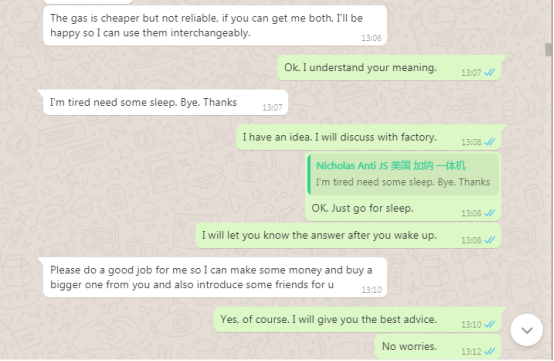Click the quoted "I'm tired need some sleep" preview

tap(403, 182)
